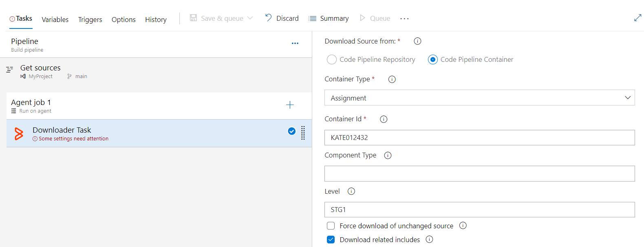Image resolution: width=644 pixels, height=247 pixels.
Task: Switch to the Variables tab
Action: pyautogui.click(x=55, y=20)
